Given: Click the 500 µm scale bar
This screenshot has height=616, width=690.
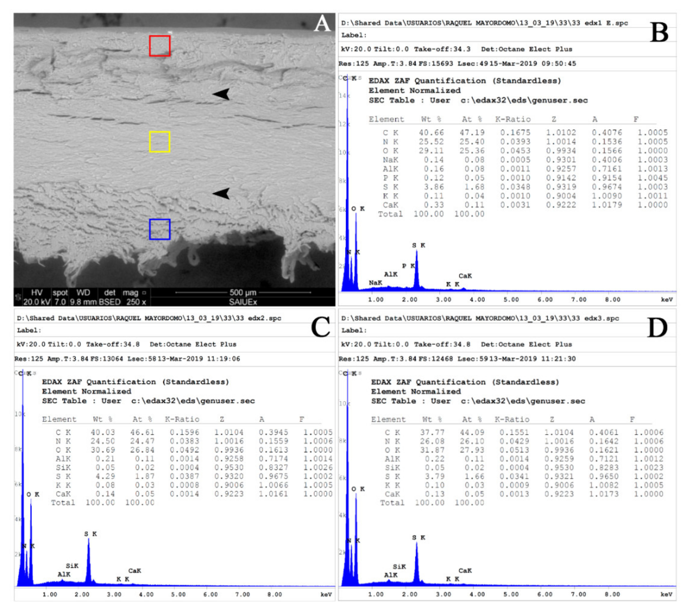Looking at the screenshot, I should coord(243,292).
